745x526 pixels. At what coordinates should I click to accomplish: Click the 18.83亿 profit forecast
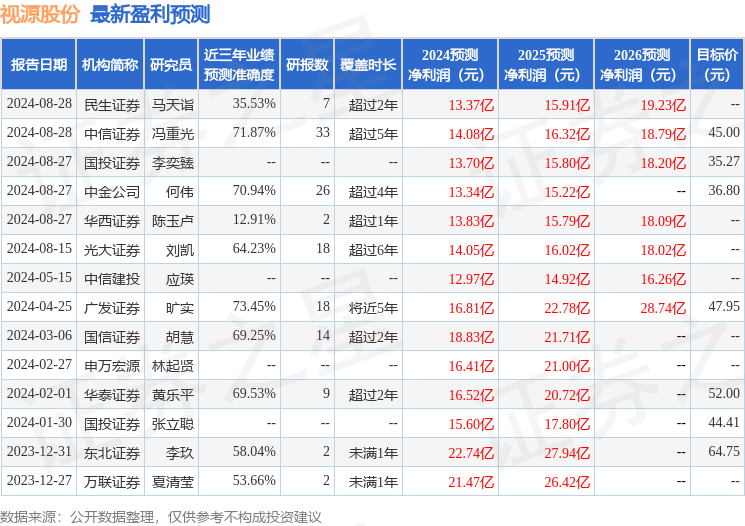[x=471, y=336]
